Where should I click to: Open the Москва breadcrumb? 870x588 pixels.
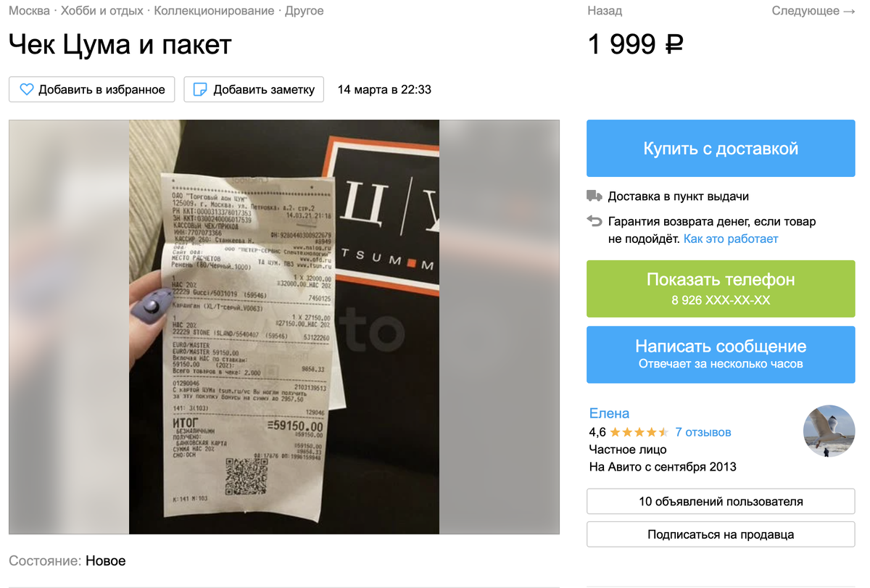pos(30,11)
